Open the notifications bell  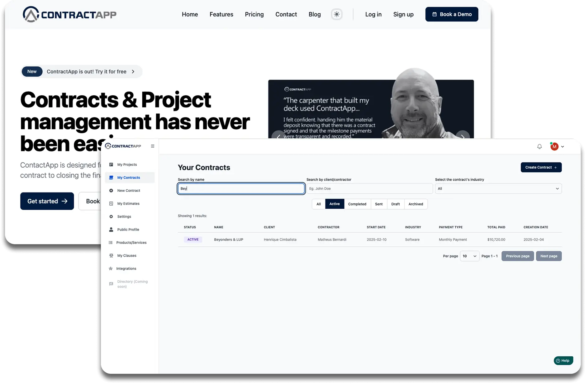click(539, 146)
